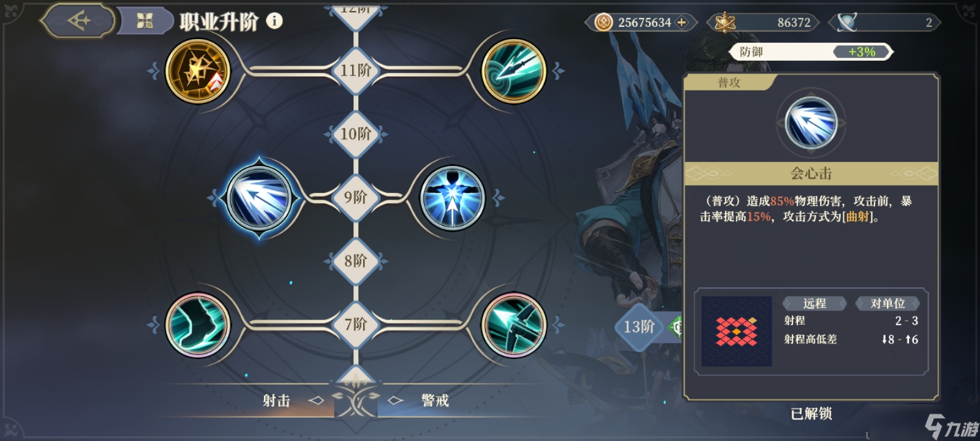Select the blue body-arrow skill at 9阶
The height and width of the screenshot is (441, 980).
tap(453, 197)
